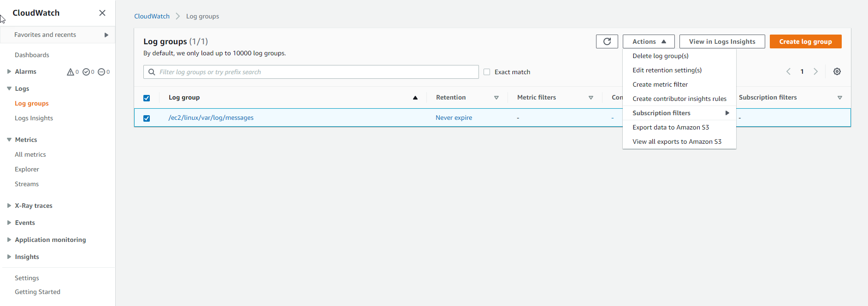Open the /ec2/linux/var/log/messages log group link
Screen dimensions: 868x306
(211, 118)
